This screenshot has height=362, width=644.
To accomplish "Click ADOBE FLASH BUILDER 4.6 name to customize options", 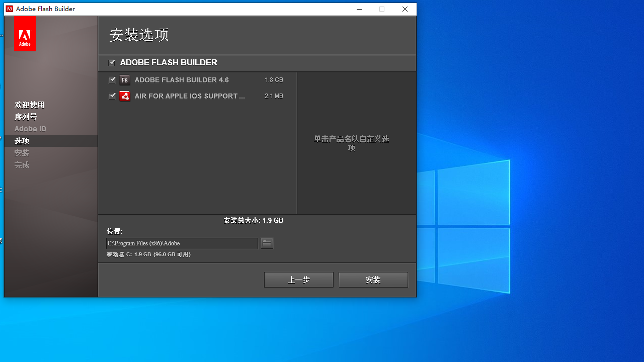I will click(181, 79).
